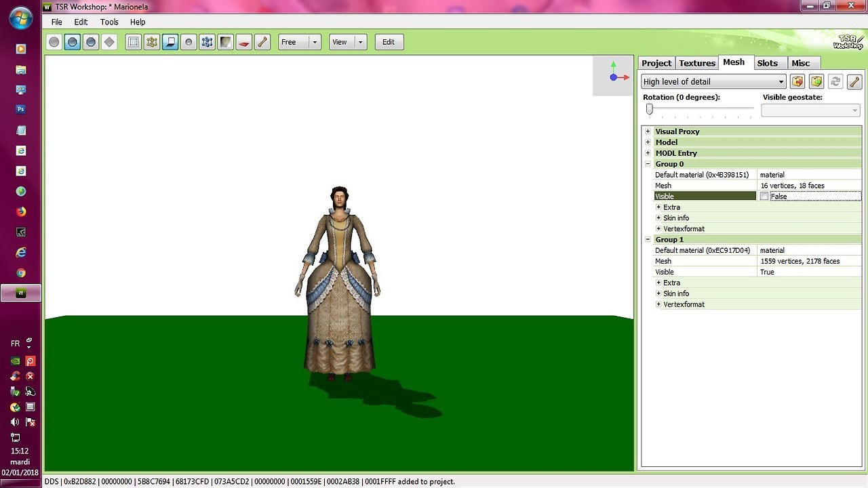Collapse the Group 1 section
The height and width of the screenshot is (488, 868).
tap(648, 239)
